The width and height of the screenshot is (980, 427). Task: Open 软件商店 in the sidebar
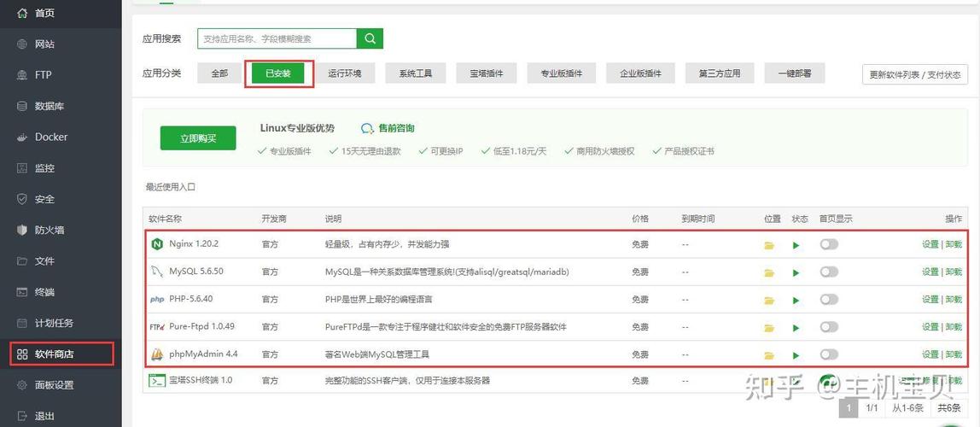pyautogui.click(x=61, y=354)
